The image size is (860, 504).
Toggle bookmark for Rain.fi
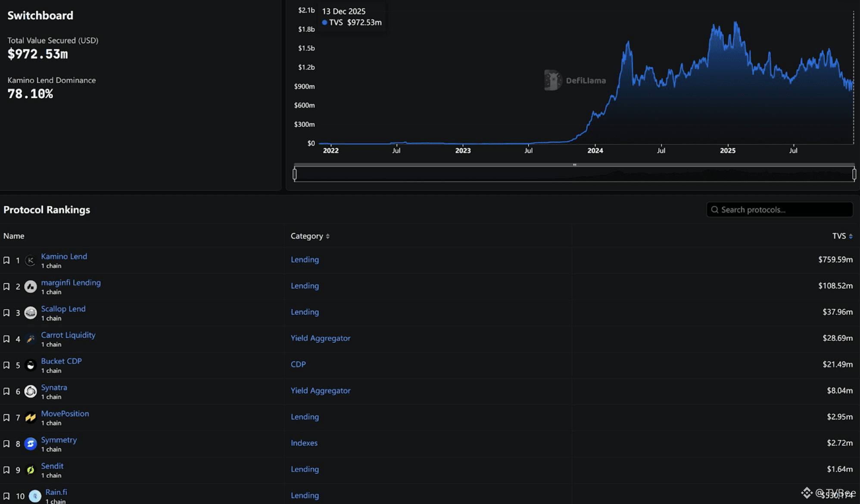point(6,496)
